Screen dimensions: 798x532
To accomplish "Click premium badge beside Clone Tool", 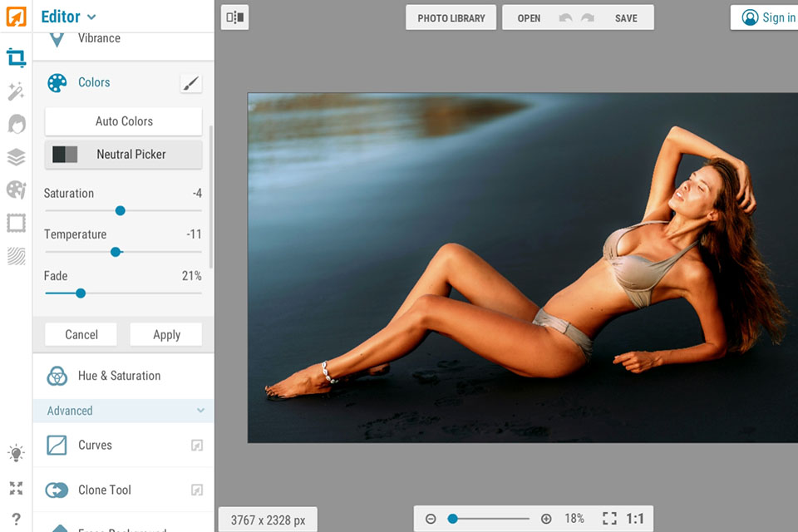I will [x=197, y=490].
